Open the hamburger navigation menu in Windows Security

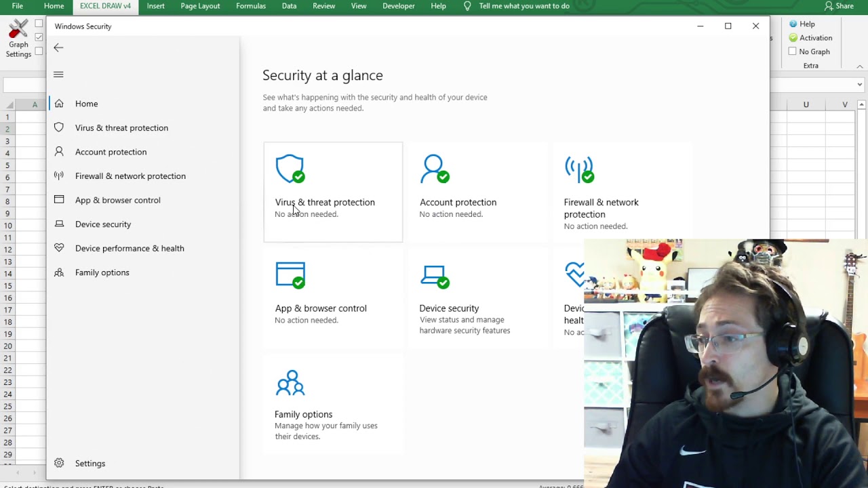tap(58, 75)
